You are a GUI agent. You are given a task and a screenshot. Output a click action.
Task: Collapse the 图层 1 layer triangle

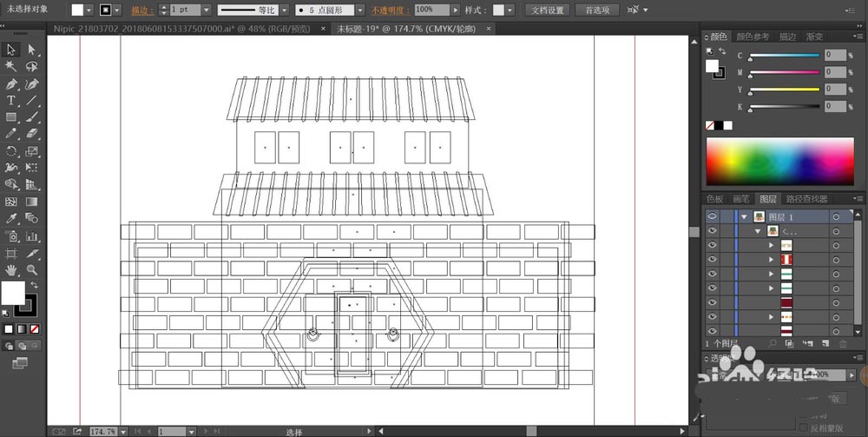coord(745,217)
